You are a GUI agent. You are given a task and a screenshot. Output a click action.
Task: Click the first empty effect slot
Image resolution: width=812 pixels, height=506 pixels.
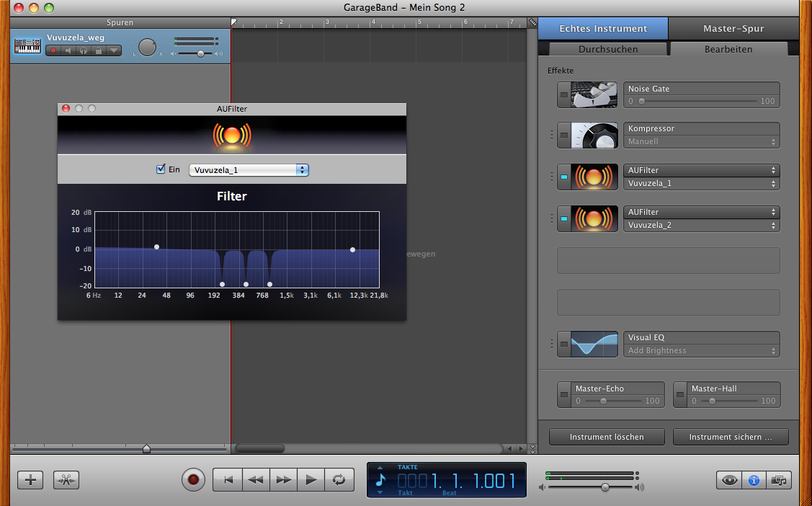[x=668, y=260]
